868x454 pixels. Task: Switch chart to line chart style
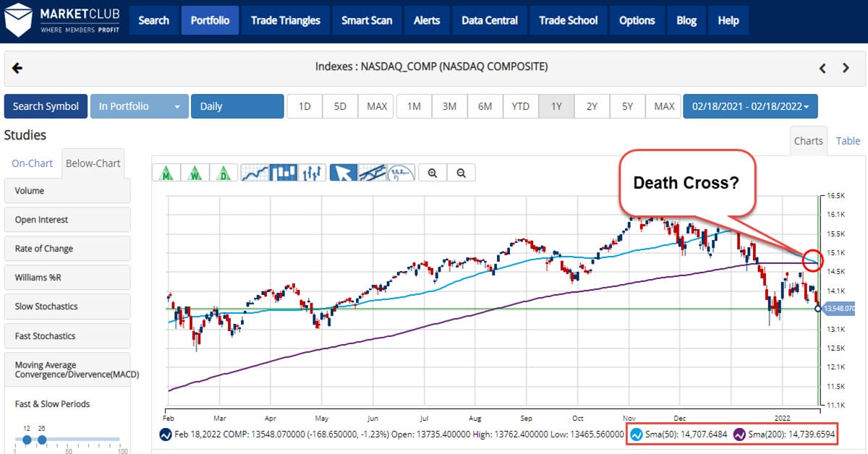click(255, 172)
